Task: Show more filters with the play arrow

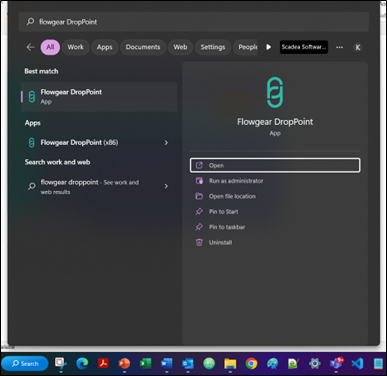Action: tap(268, 47)
